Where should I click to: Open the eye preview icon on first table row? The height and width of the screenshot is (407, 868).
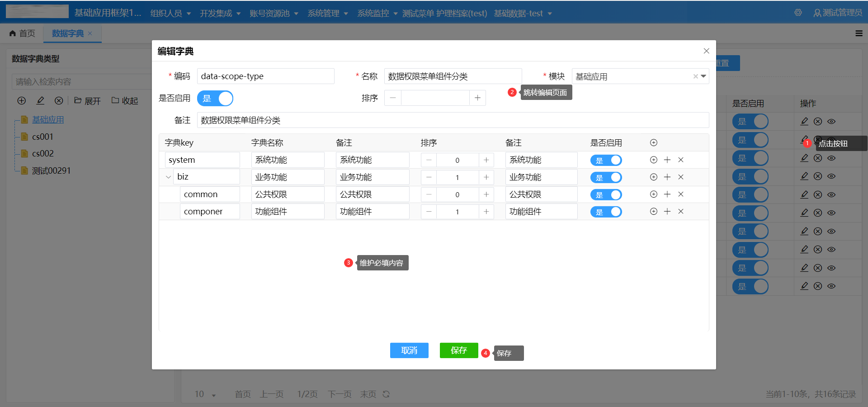831,121
